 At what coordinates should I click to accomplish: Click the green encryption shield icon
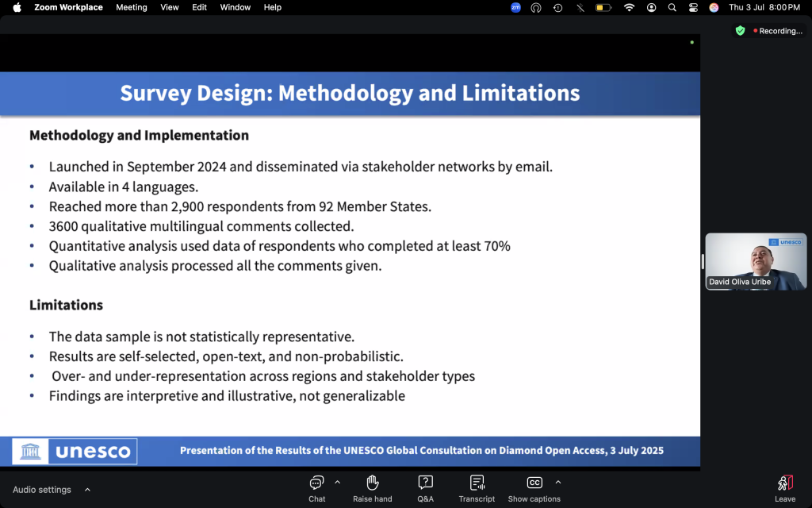tap(740, 31)
